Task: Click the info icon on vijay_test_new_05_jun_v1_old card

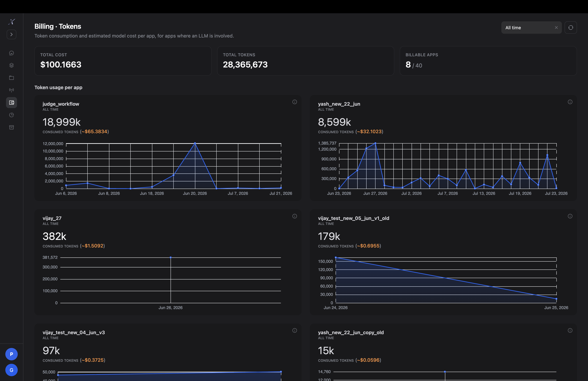Action: point(570,216)
